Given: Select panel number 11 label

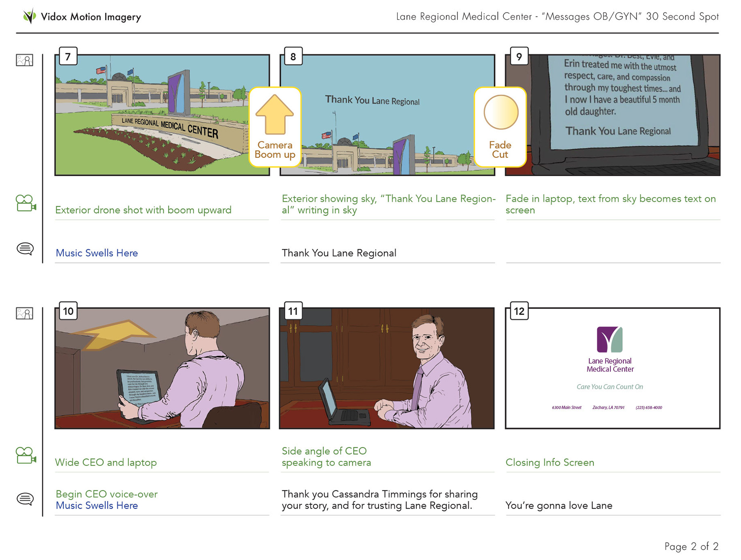Looking at the screenshot, I should 293,311.
